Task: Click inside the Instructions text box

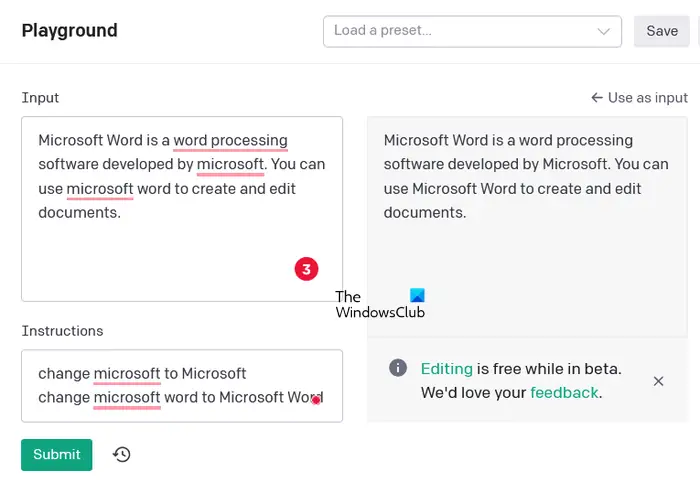Action: pyautogui.click(x=182, y=386)
